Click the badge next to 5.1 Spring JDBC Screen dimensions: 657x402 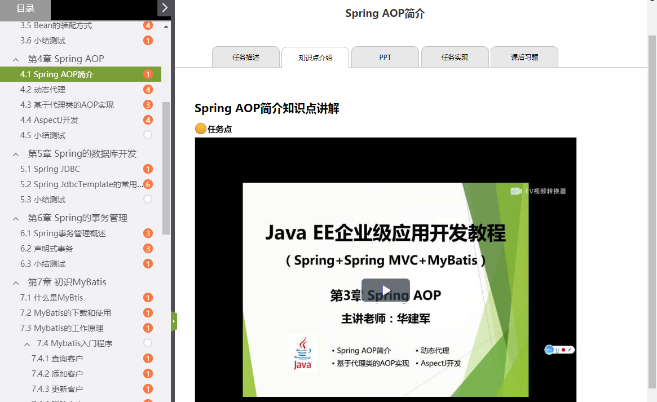148,169
